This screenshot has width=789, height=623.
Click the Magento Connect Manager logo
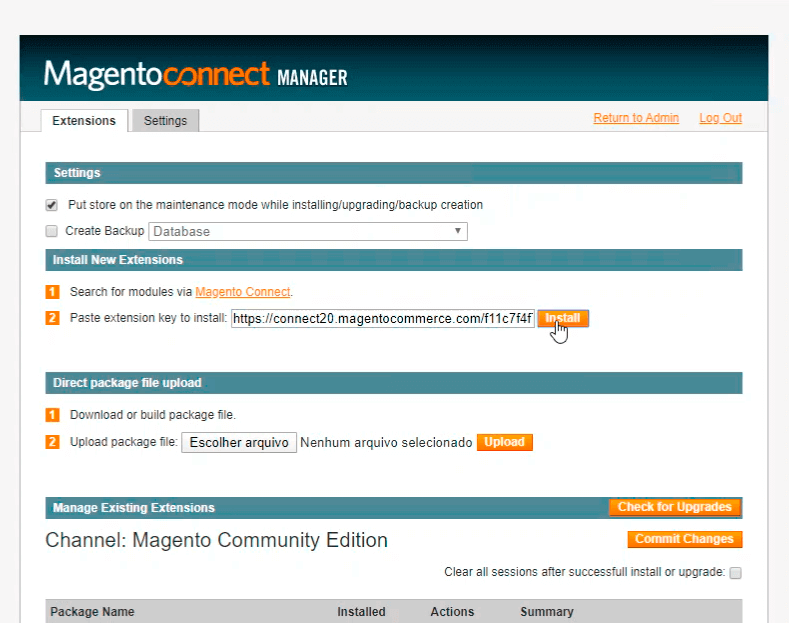pos(195,74)
